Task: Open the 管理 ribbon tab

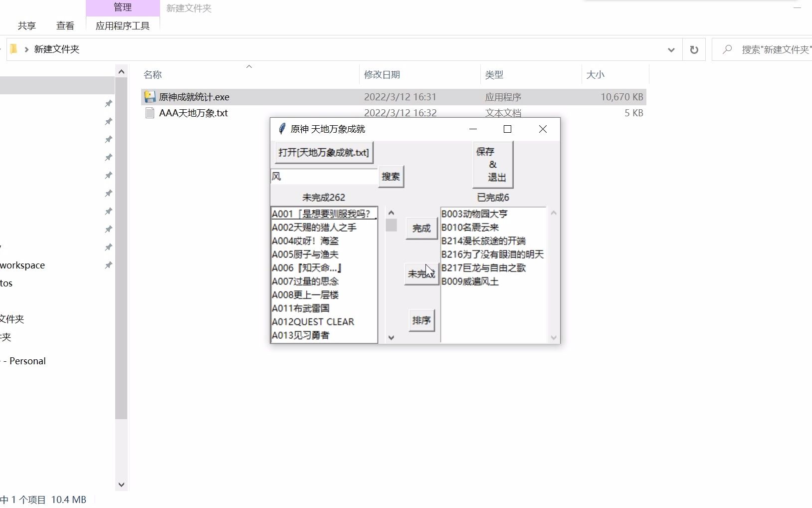Action: click(x=123, y=7)
